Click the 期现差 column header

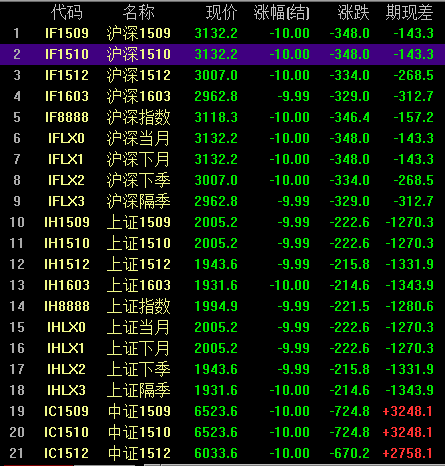409,12
